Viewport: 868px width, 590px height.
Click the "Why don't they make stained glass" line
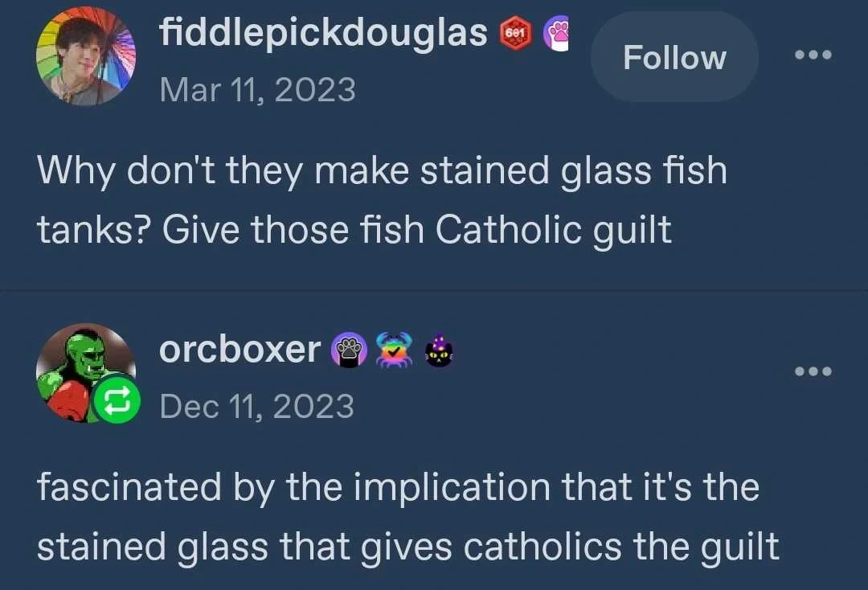[382, 171]
